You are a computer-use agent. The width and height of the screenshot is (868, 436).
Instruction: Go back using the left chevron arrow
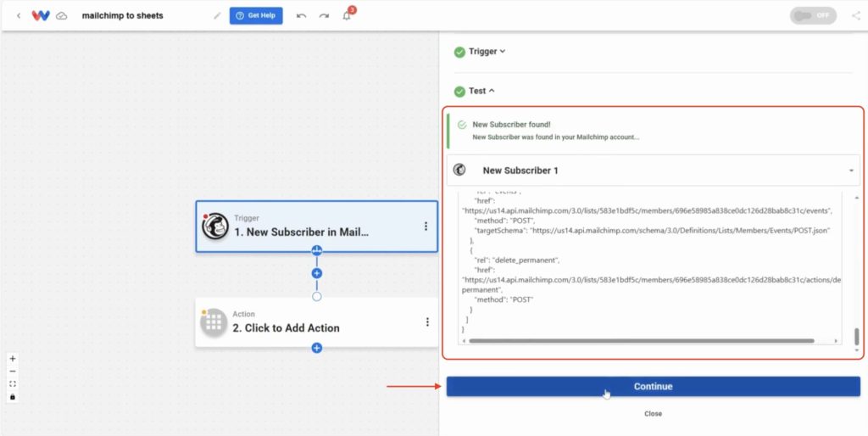[x=19, y=15]
